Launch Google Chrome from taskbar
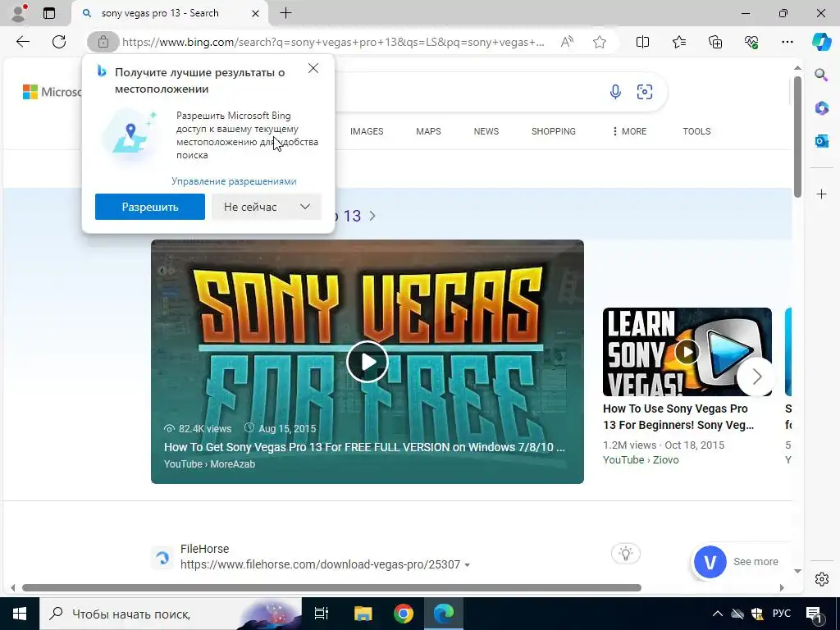Screen dimensions: 840x630 coord(404,614)
